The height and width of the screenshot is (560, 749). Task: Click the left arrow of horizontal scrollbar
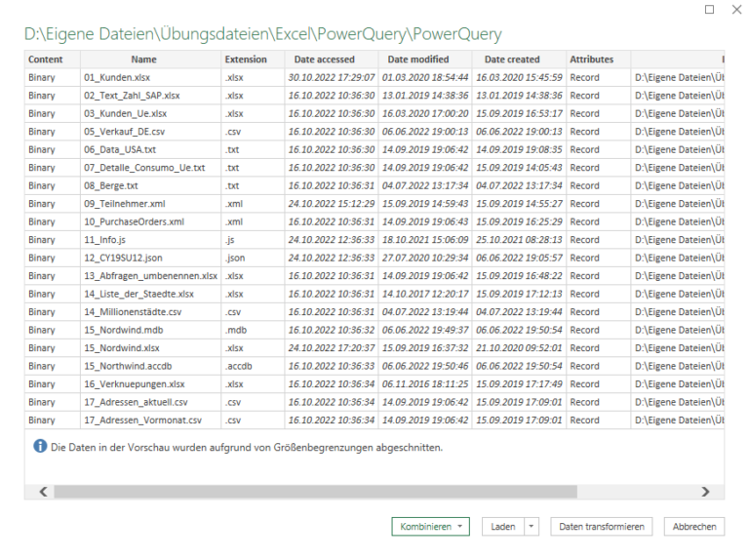pos(44,492)
